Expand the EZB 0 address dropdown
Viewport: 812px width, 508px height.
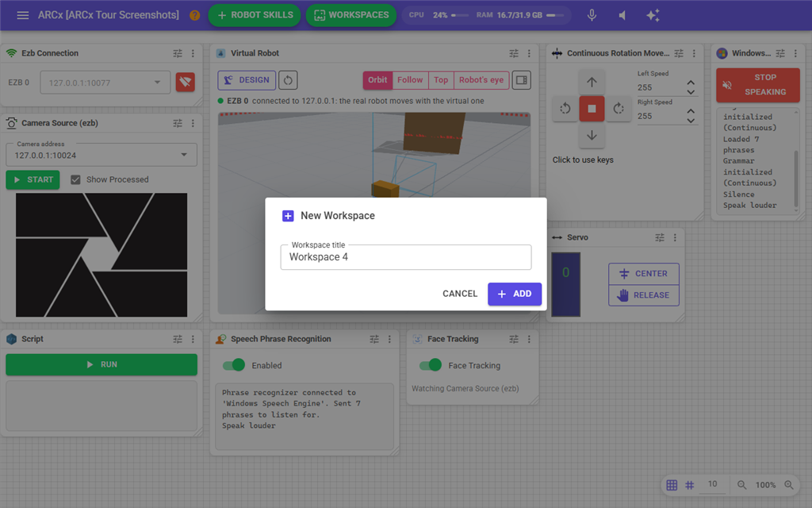[158, 83]
